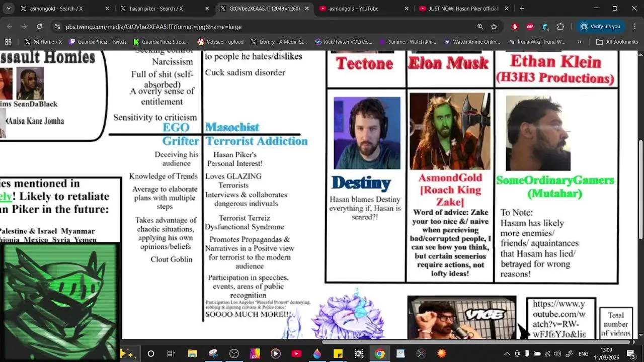Show hidden system tray icons
This screenshot has height=362, width=644.
(x=507, y=353)
